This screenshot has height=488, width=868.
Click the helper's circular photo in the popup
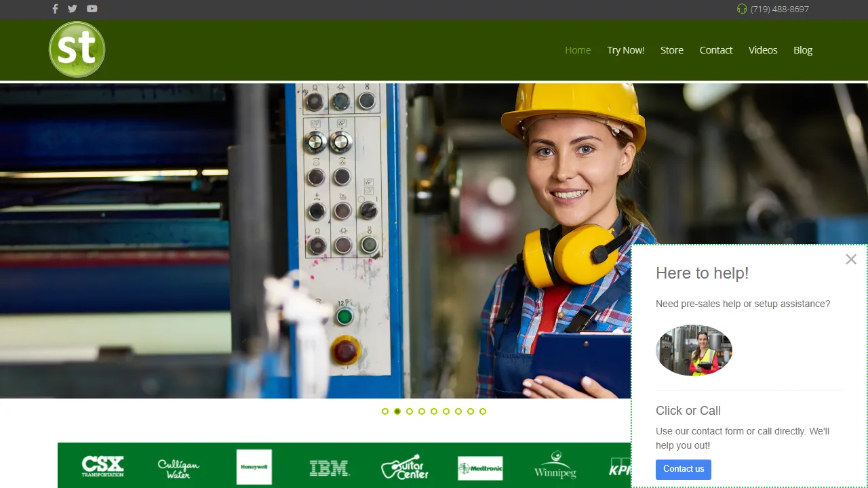(694, 350)
